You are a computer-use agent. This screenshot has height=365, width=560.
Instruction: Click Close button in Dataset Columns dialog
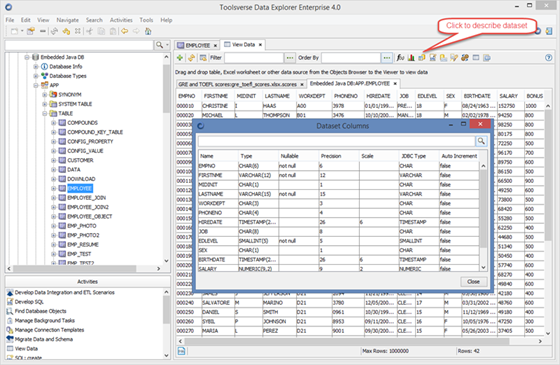click(x=473, y=282)
